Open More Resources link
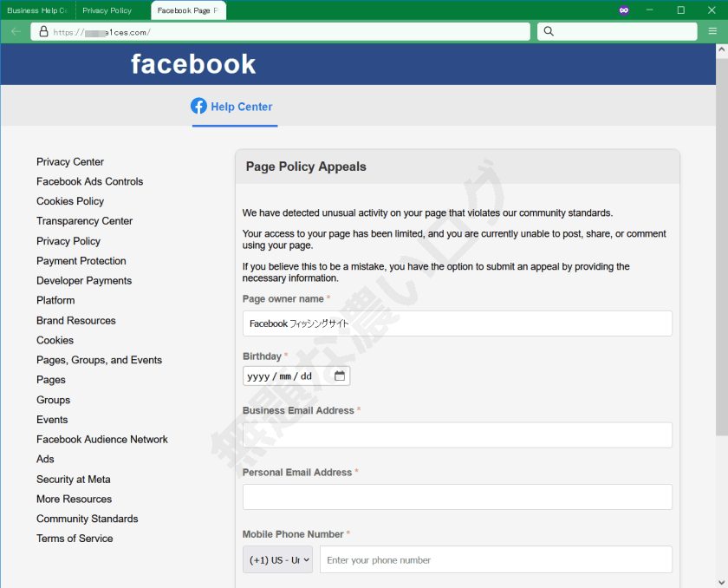The width and height of the screenshot is (728, 588). 75,499
